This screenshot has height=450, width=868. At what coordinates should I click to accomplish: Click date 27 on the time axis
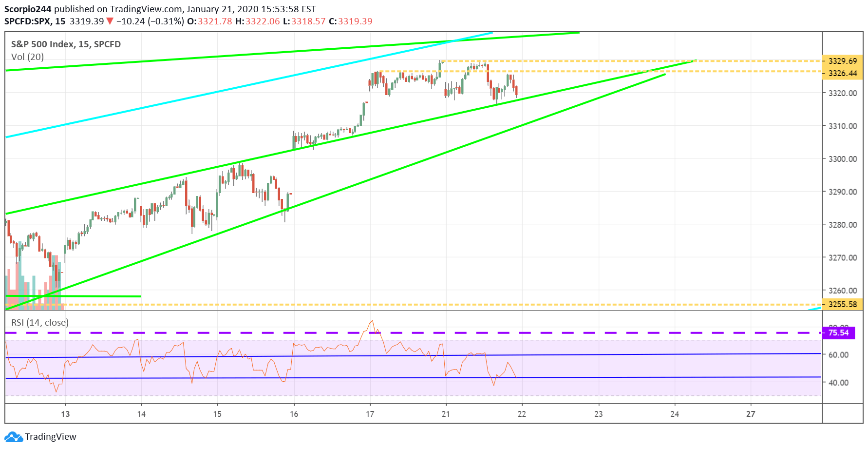tap(751, 414)
